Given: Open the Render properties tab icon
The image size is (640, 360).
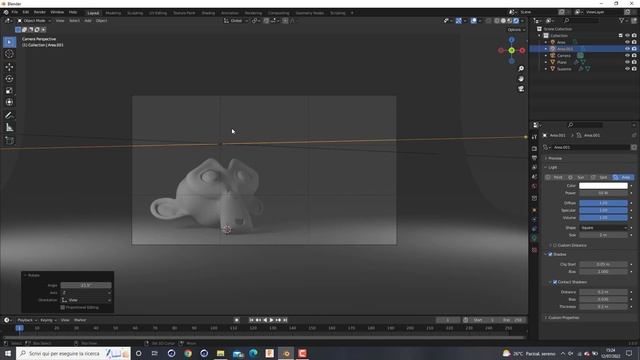Looking at the screenshot, I should pyautogui.click(x=534, y=148).
